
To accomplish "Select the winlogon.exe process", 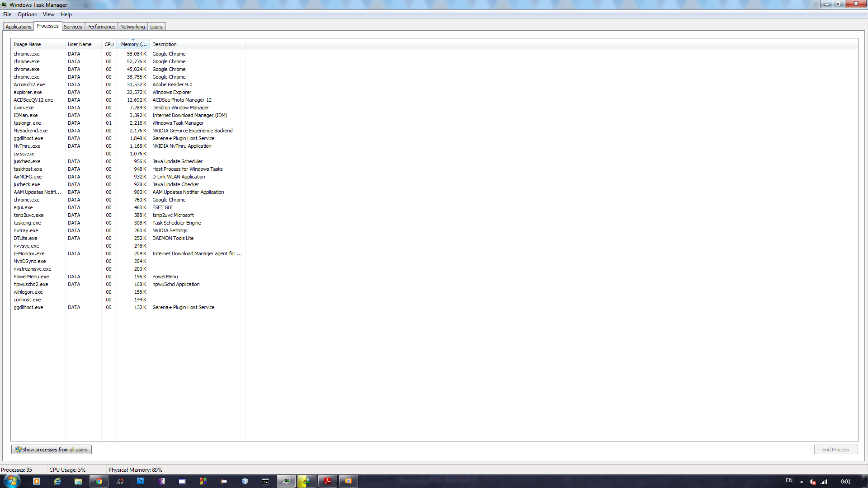I will 128,292.
